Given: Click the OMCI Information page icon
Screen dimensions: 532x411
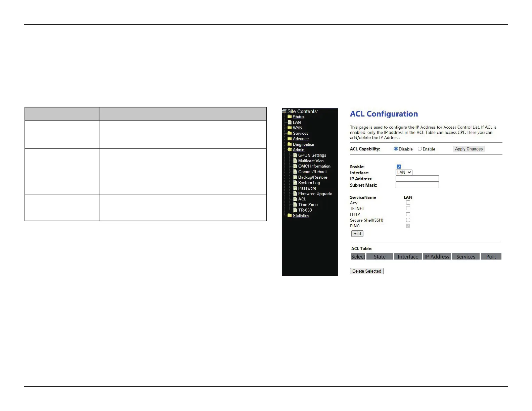Looking at the screenshot, I should coord(295,166).
